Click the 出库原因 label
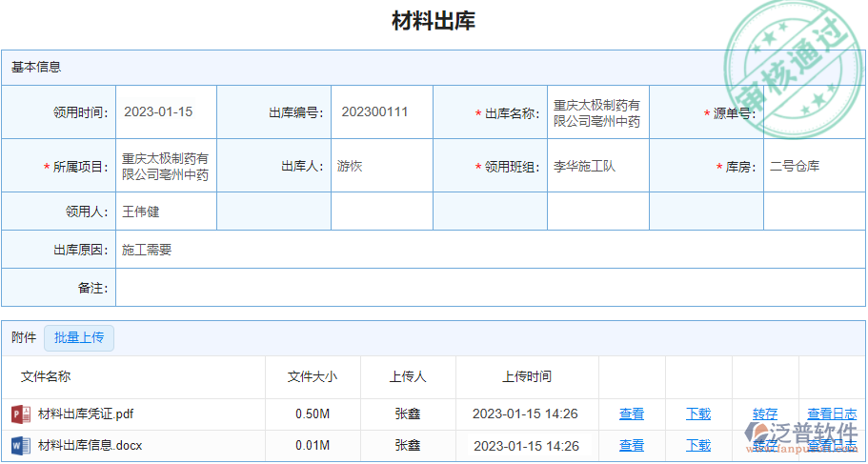868x464 pixels. [x=81, y=251]
